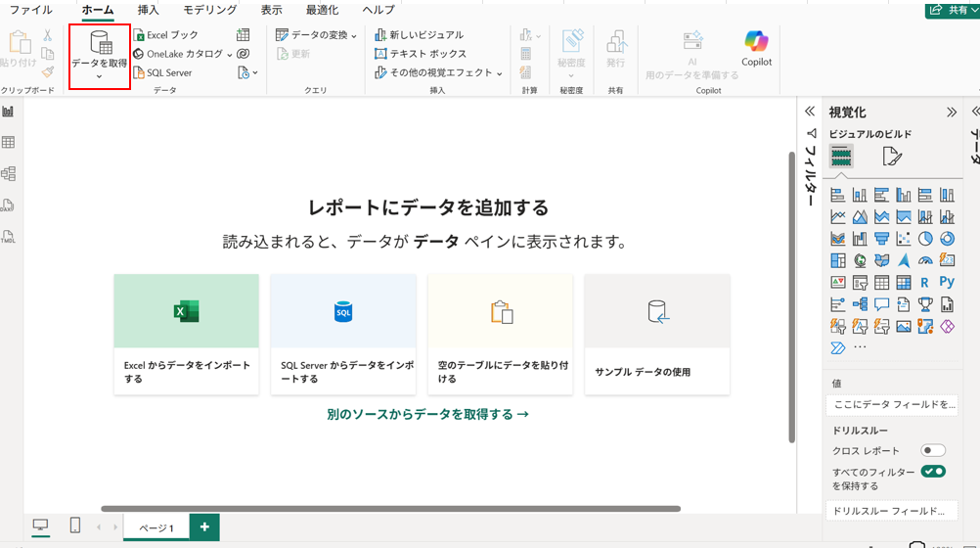Viewport: 980px width, 548px height.
Task: Open the DAX query view in left sidebar
Action: tap(8, 205)
